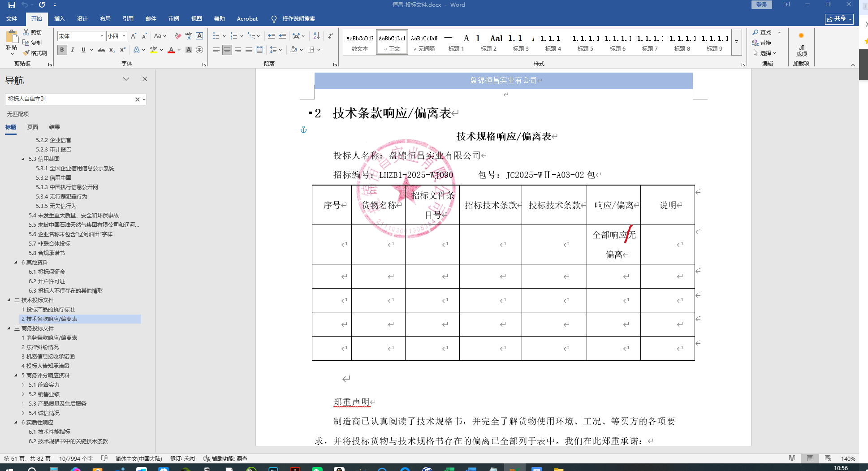Save the document using the floppy disk icon
This screenshot has height=471, width=868.
click(x=12, y=5)
